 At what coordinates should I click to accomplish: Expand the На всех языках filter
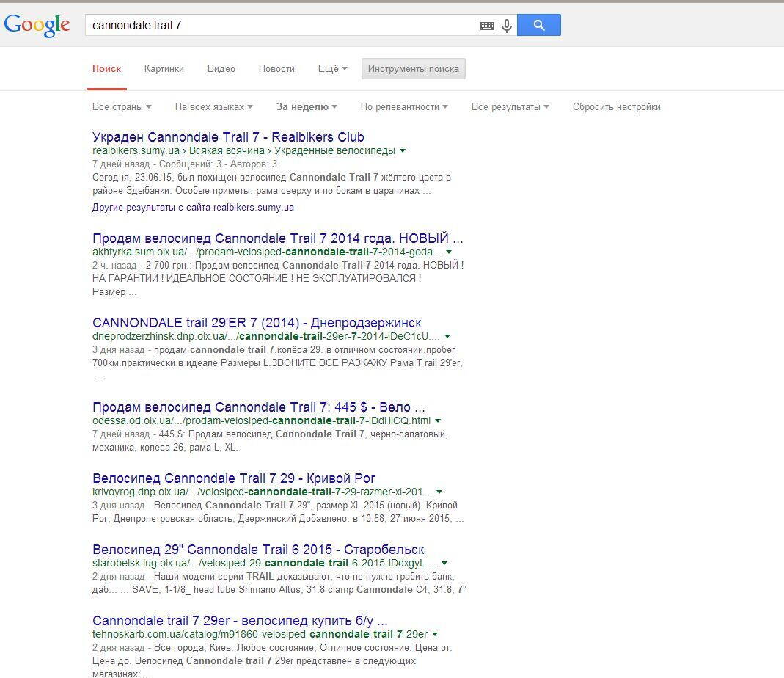pos(213,106)
